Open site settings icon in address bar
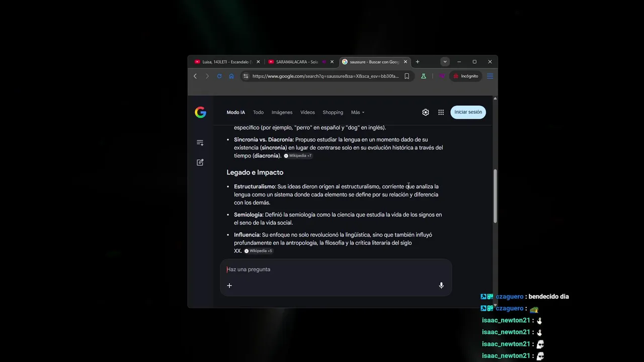The width and height of the screenshot is (644, 362). [x=246, y=76]
